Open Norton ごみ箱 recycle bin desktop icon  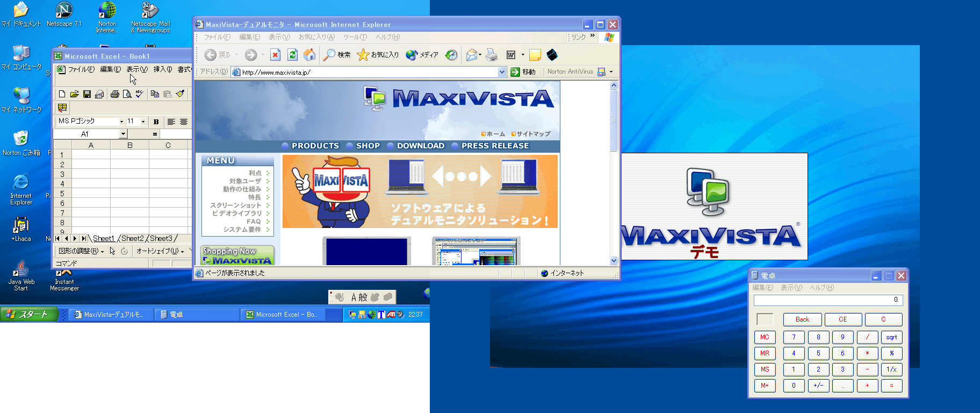(21, 143)
